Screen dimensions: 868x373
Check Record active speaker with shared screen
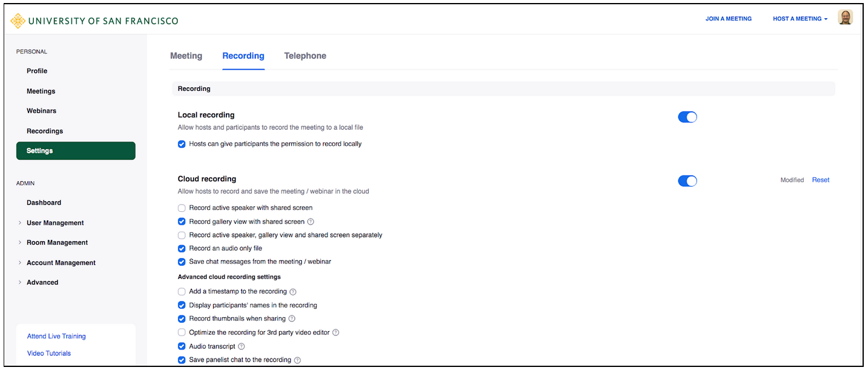pyautogui.click(x=182, y=208)
